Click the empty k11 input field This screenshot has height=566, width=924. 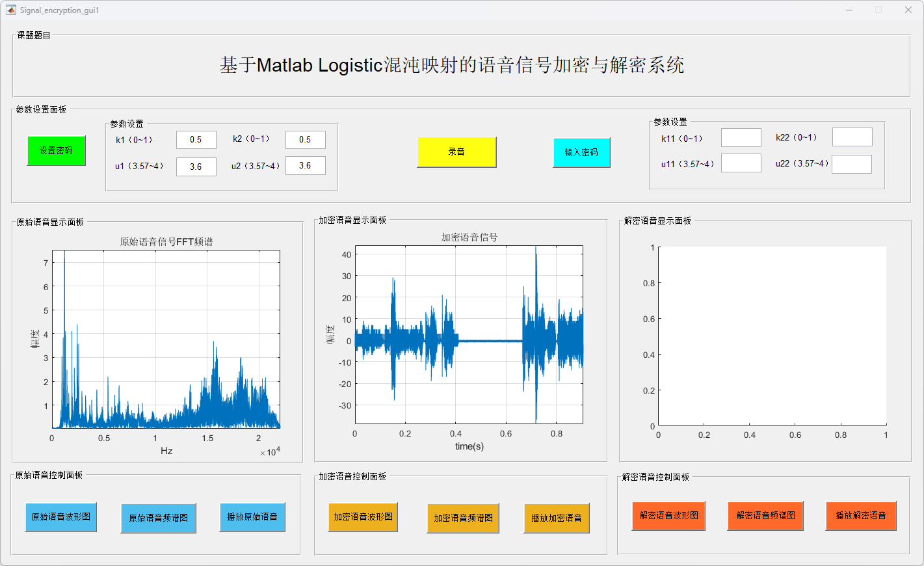tap(741, 138)
